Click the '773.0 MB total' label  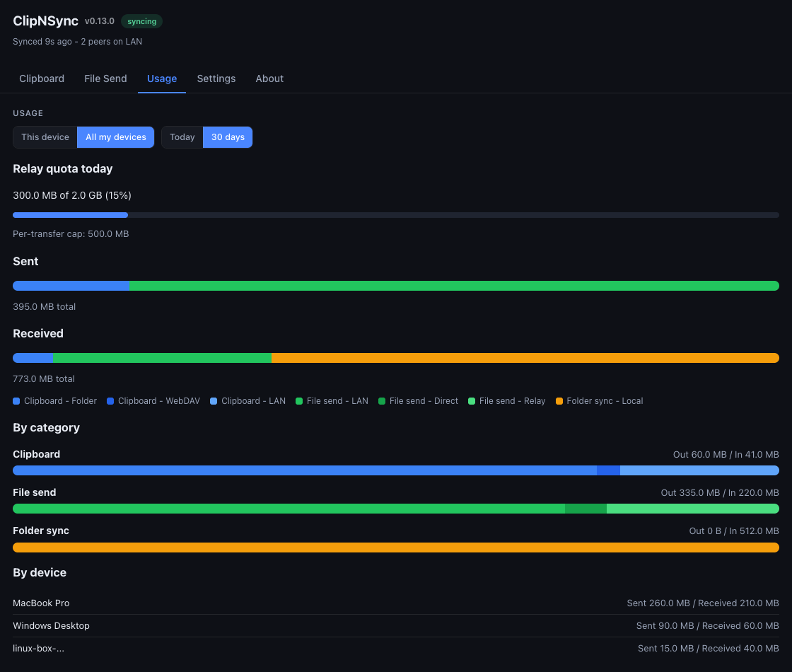click(43, 379)
